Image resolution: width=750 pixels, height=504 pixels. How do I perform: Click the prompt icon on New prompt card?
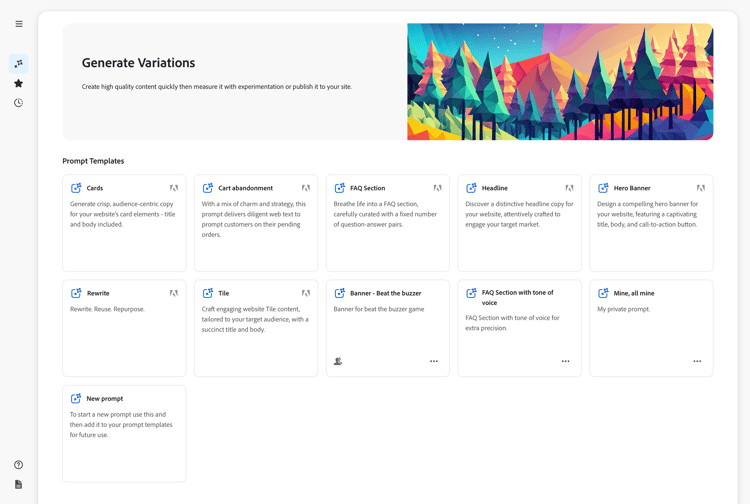[76, 398]
